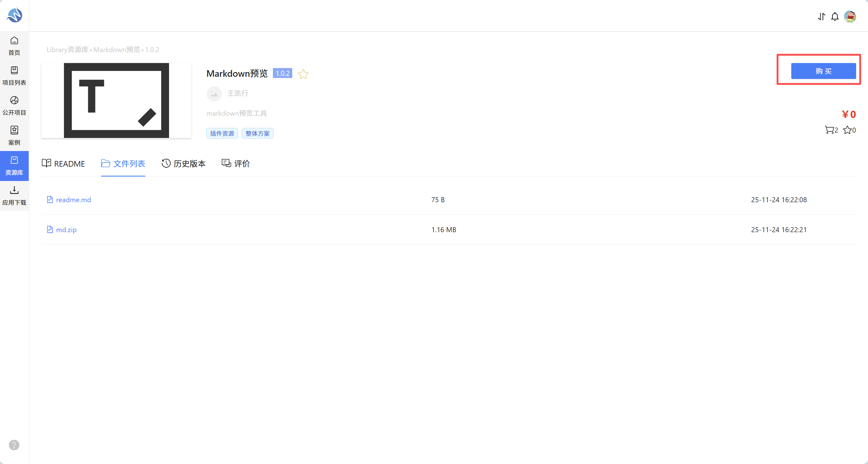
Task: Click the 75 B size cell
Action: [x=438, y=200]
